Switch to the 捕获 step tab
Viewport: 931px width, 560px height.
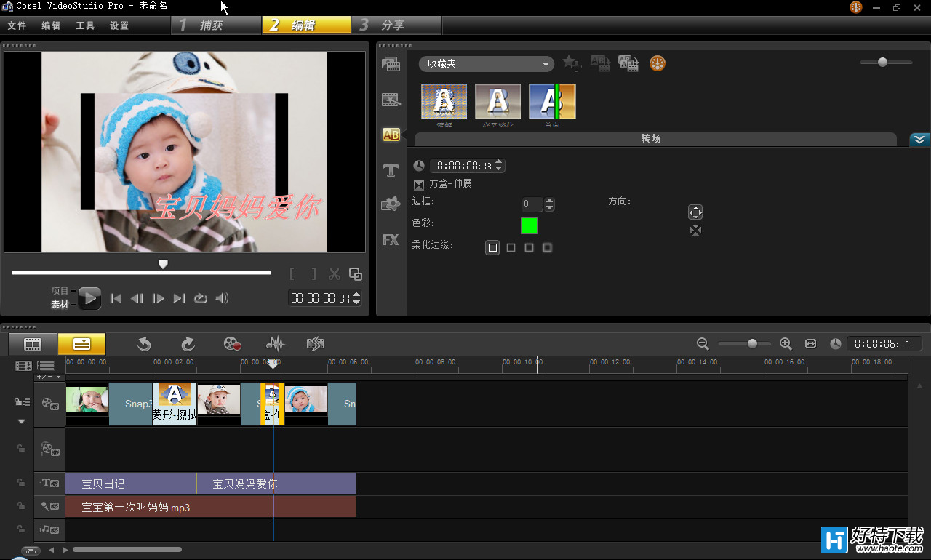tap(217, 25)
